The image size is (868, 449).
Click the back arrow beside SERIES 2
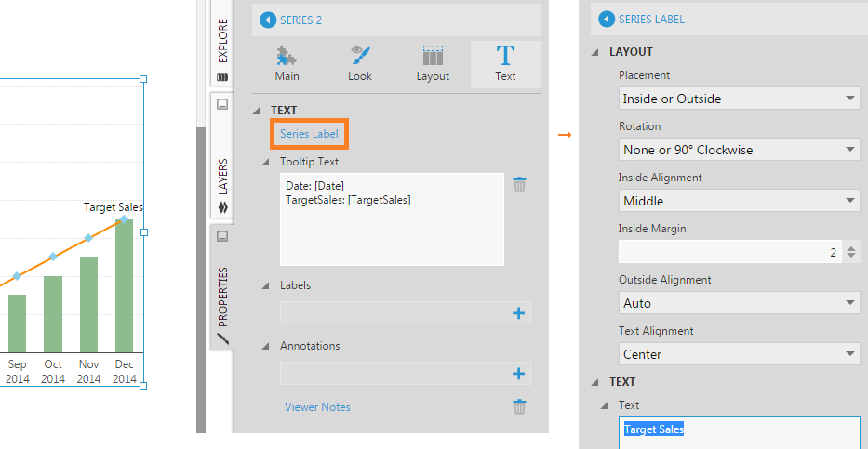point(268,20)
